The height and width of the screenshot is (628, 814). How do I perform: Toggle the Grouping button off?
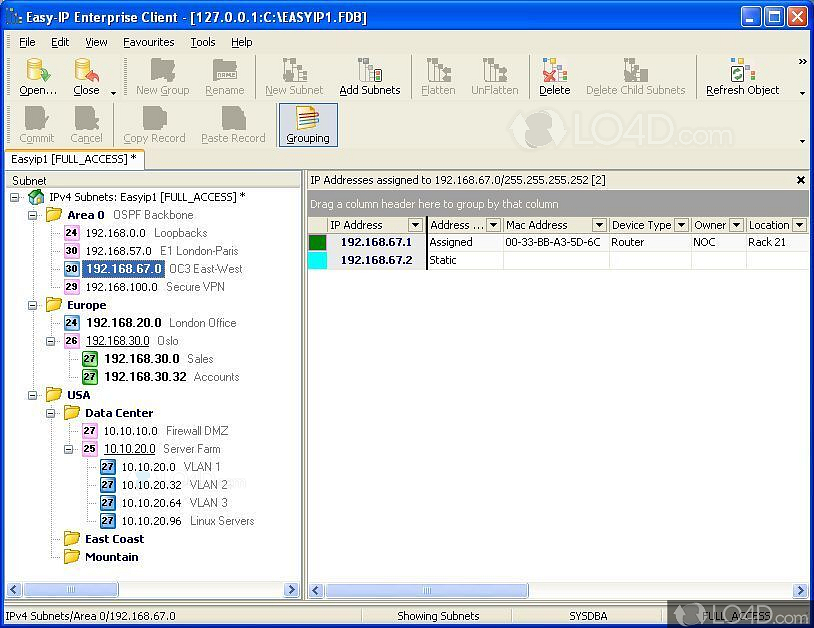point(307,124)
